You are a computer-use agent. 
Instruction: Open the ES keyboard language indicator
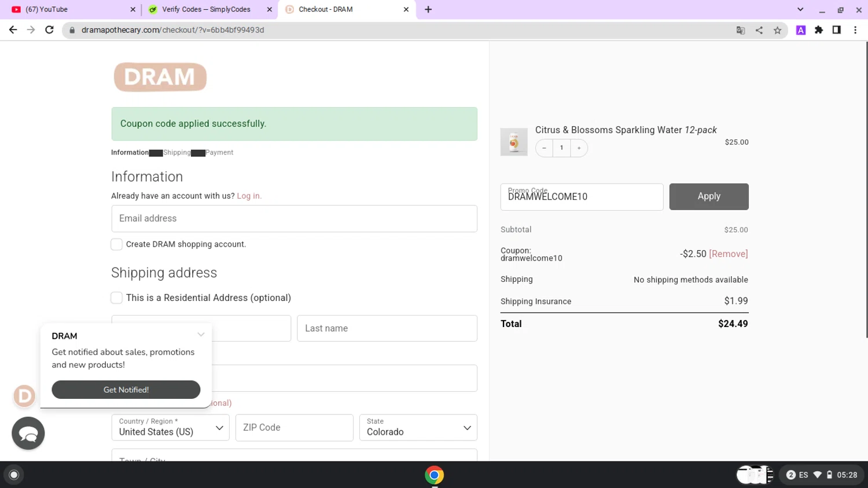click(803, 475)
